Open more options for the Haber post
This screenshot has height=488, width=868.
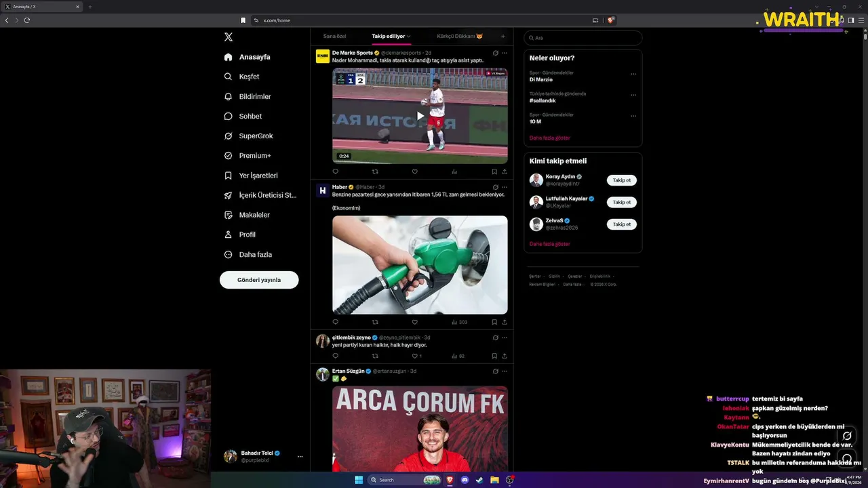505,187
